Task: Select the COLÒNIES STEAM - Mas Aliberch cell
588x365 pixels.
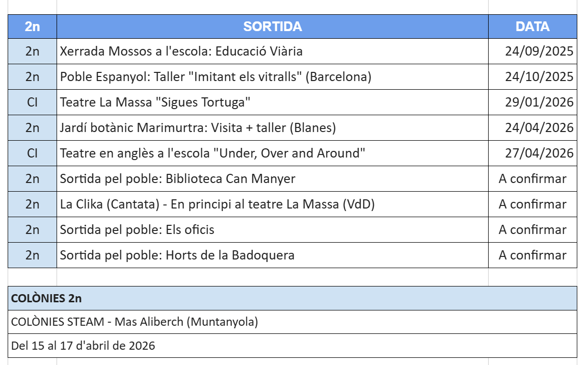Action: (x=135, y=322)
